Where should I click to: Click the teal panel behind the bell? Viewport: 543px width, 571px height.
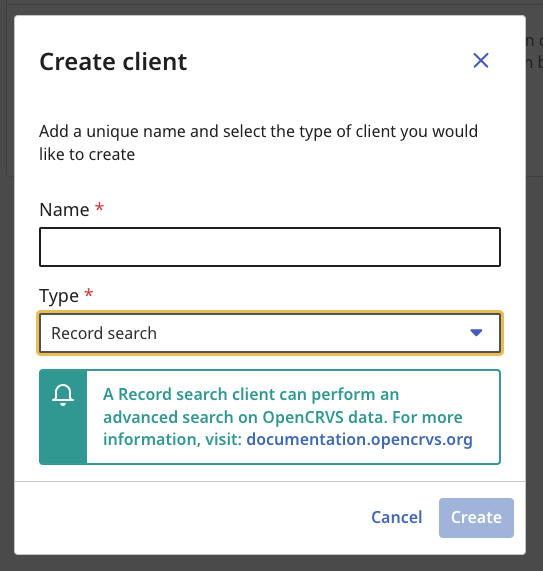tap(63, 417)
